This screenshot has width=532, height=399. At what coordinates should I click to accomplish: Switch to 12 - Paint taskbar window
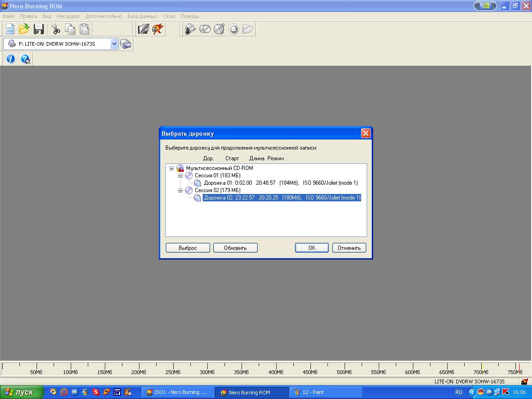click(x=326, y=392)
